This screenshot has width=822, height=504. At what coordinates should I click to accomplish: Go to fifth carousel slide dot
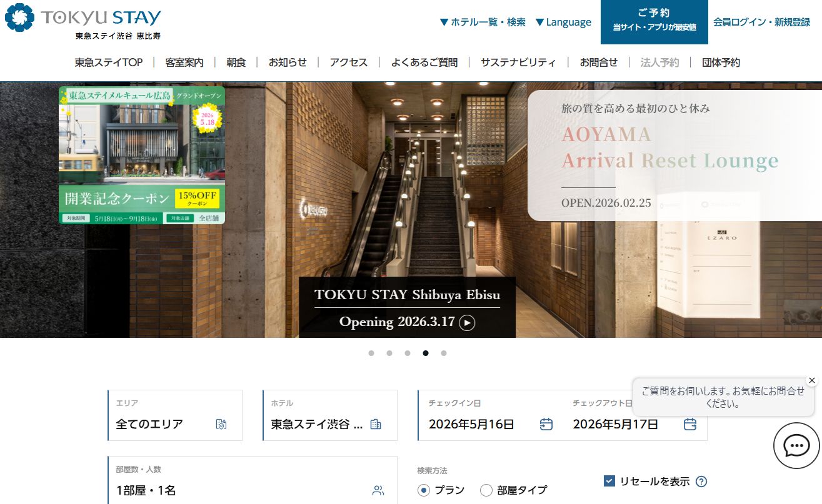(444, 353)
